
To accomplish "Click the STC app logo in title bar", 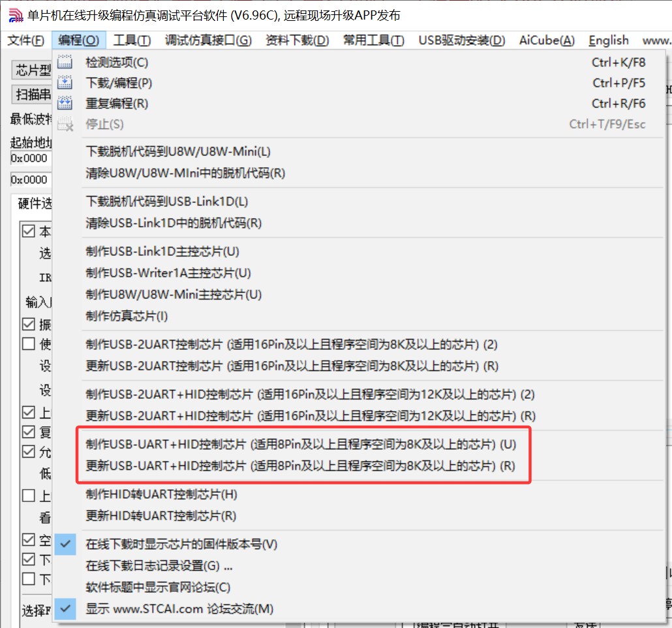I will tap(16, 16).
